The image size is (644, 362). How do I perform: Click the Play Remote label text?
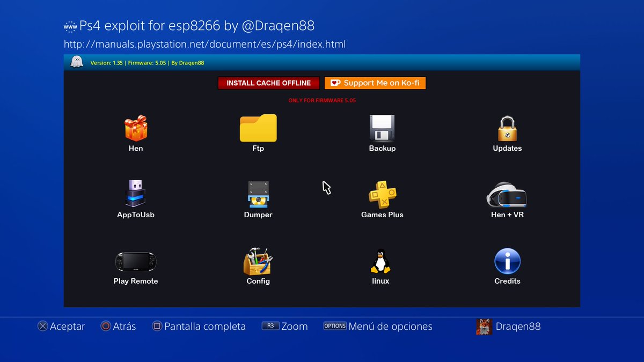(x=136, y=281)
